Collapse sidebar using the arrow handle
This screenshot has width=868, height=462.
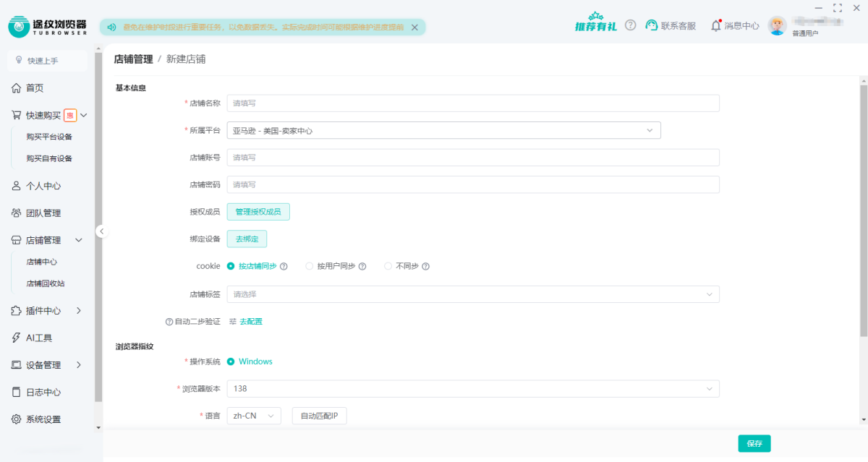101,231
